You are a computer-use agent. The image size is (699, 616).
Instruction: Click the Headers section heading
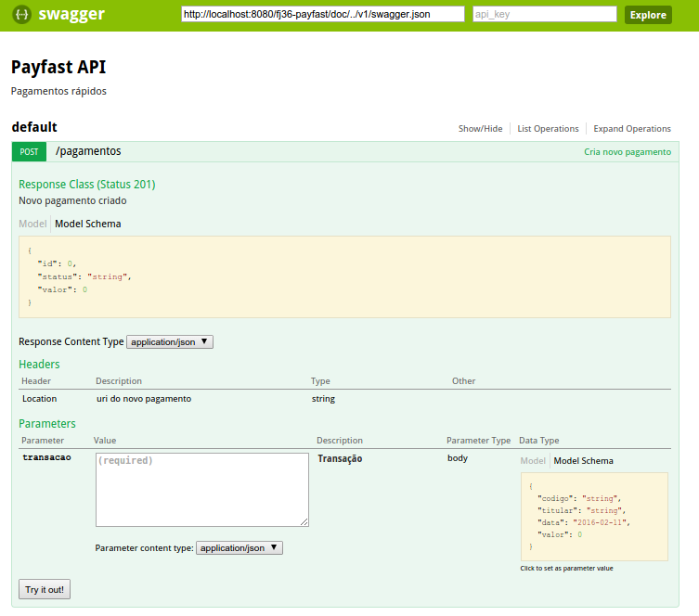click(x=39, y=364)
